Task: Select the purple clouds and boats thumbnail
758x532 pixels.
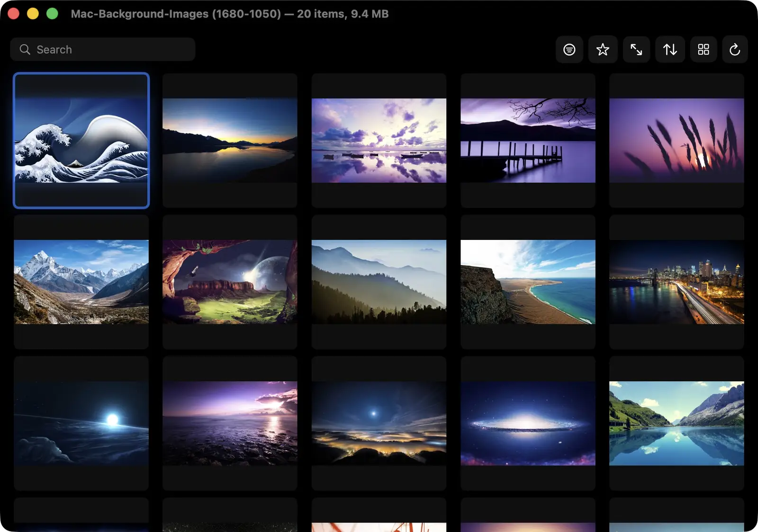Action: pyautogui.click(x=379, y=141)
